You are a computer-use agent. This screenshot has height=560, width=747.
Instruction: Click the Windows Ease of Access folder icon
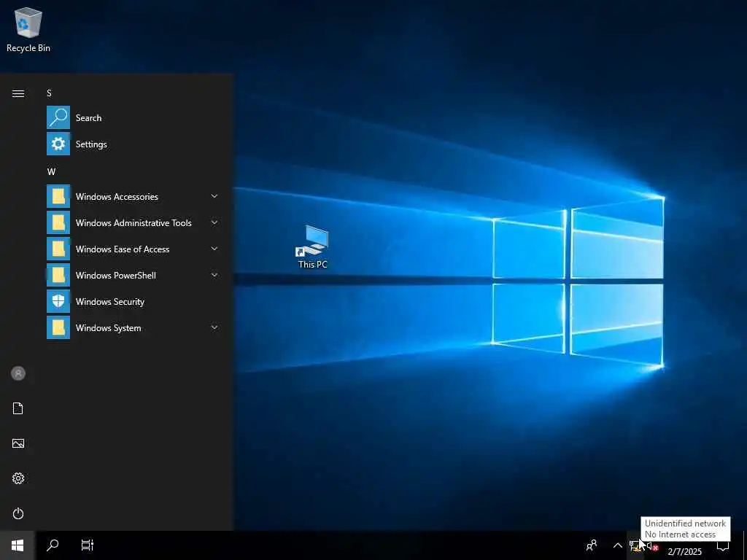coord(58,249)
